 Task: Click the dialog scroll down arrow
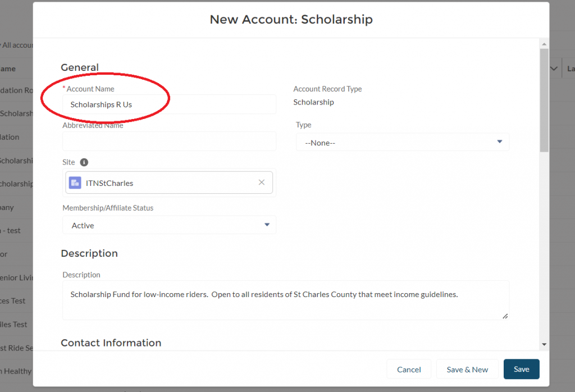pos(544,344)
